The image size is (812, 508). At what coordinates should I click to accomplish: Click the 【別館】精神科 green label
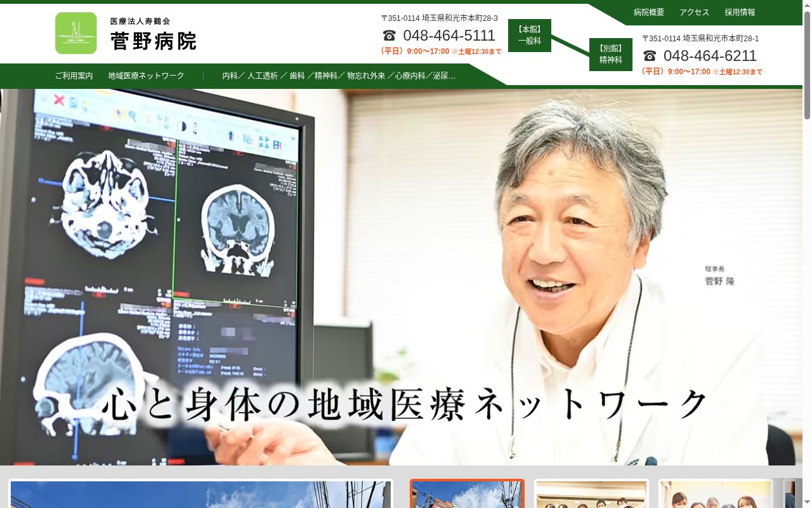pyautogui.click(x=611, y=55)
